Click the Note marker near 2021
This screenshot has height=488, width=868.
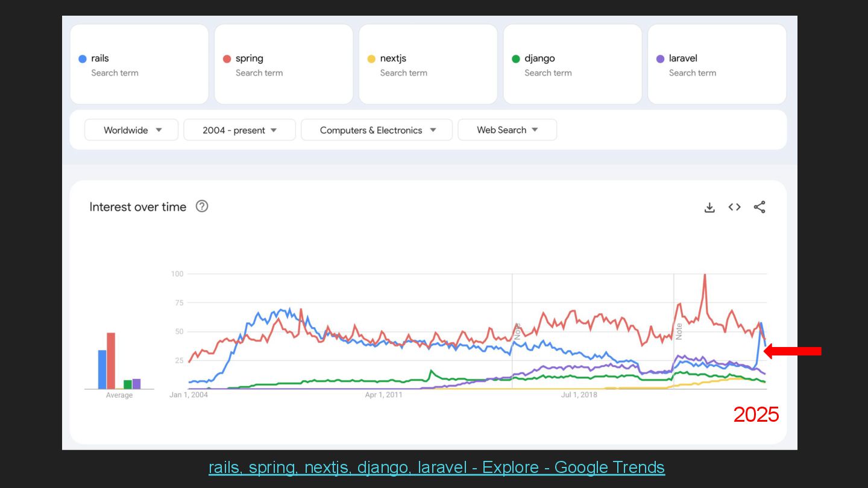pyautogui.click(x=679, y=331)
